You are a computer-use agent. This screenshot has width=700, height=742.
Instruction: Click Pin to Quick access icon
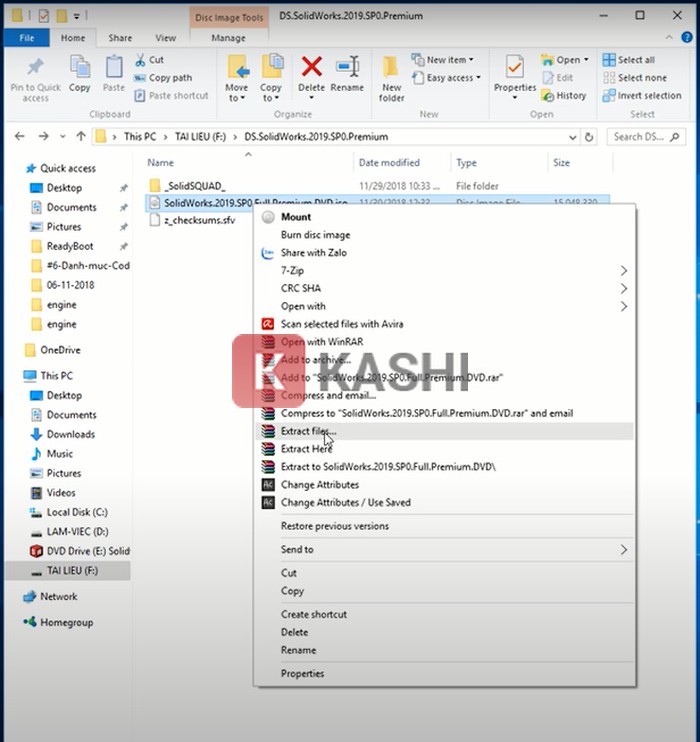(35, 67)
